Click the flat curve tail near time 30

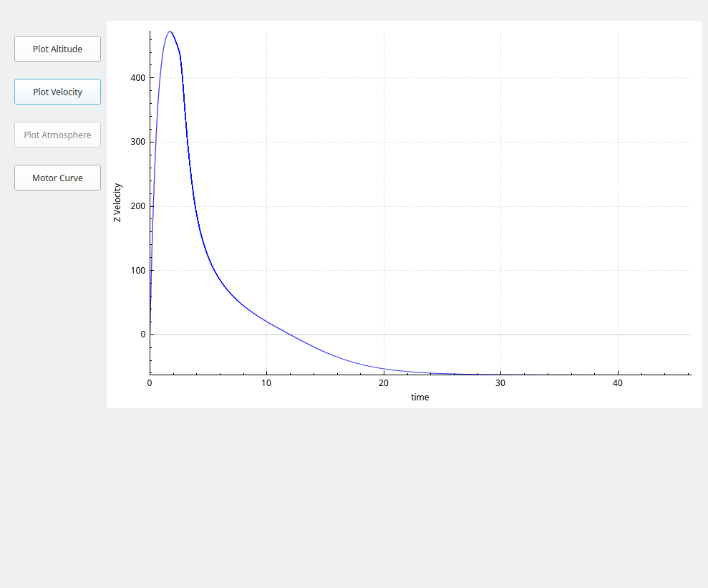point(500,374)
